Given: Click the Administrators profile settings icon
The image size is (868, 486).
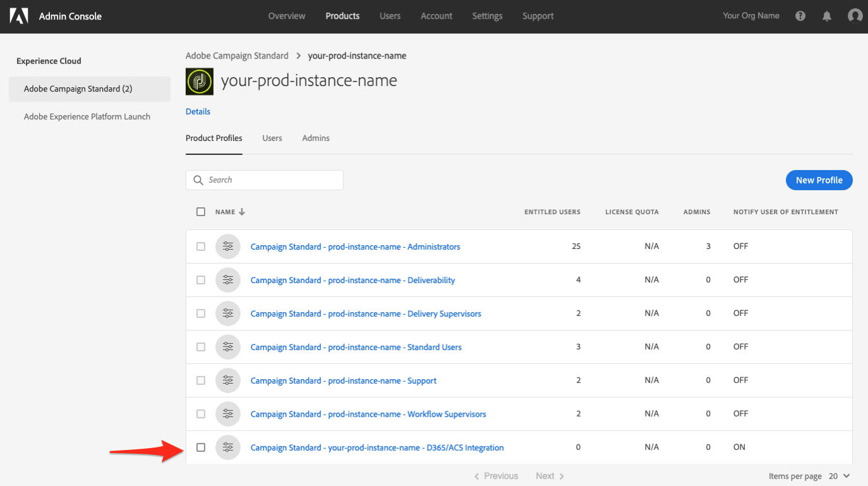Looking at the screenshot, I should coord(228,246).
